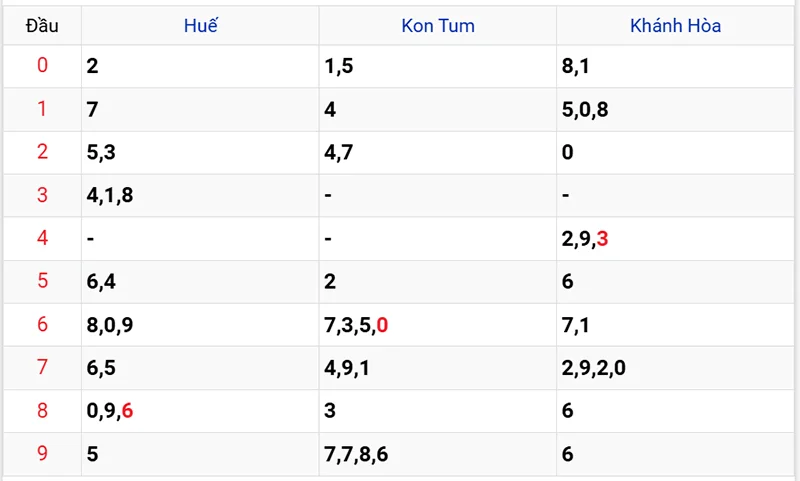Click the Khánh Hòa cell showing 2,9,3

pos(585,238)
